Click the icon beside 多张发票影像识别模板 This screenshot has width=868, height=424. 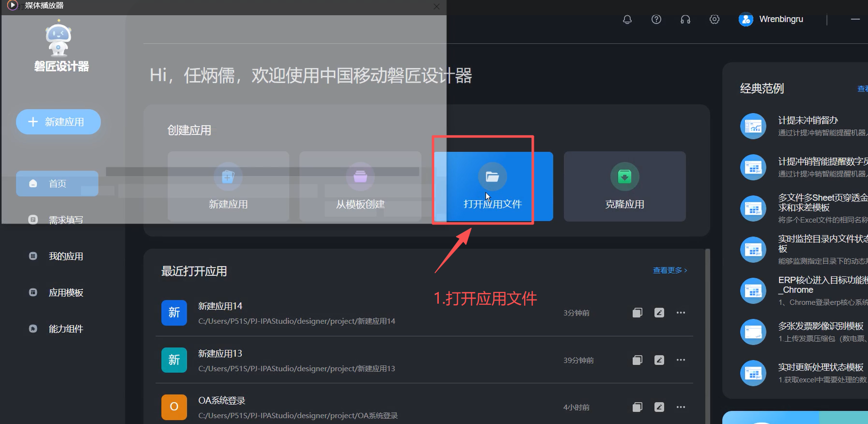click(x=753, y=332)
